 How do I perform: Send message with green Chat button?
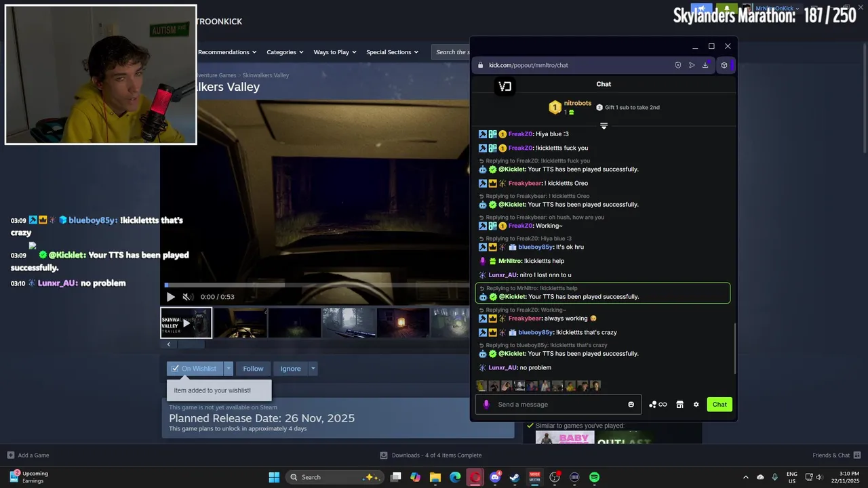coord(719,405)
